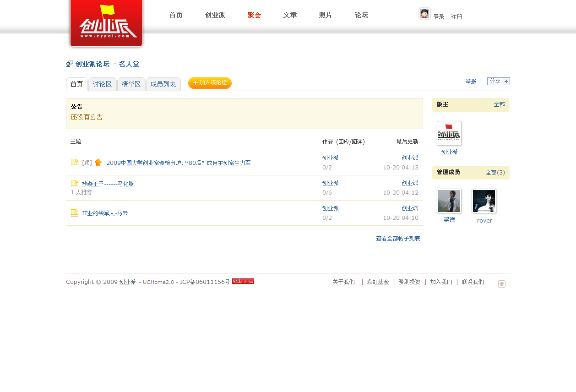Open 聚会 in top navigation
The image size is (576, 392).
click(254, 15)
